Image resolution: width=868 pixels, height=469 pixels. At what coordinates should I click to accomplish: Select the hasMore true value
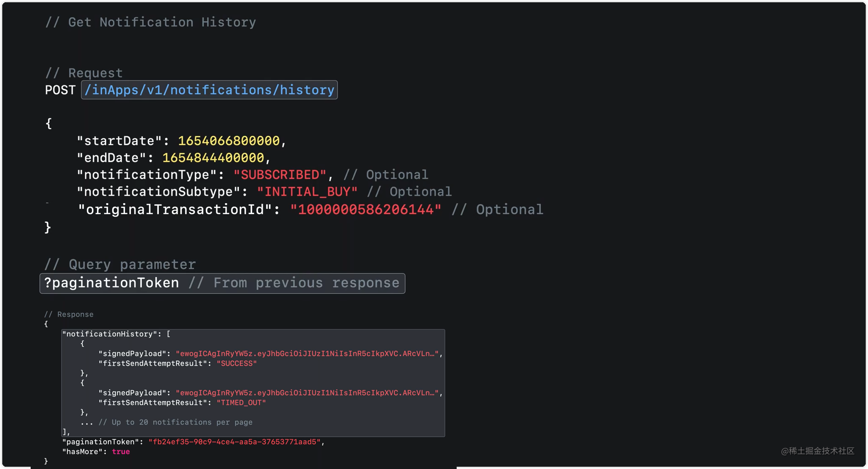(x=121, y=452)
